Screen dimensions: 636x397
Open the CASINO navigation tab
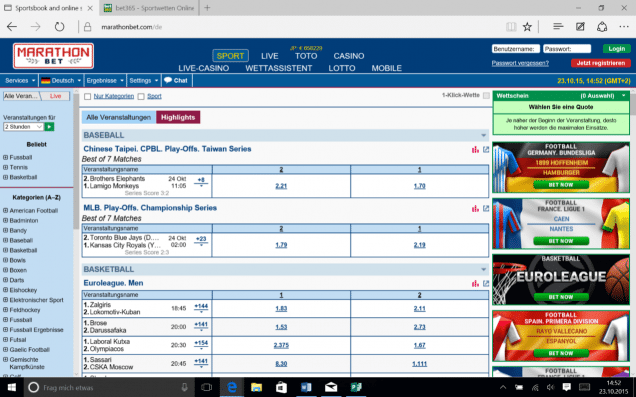click(349, 56)
